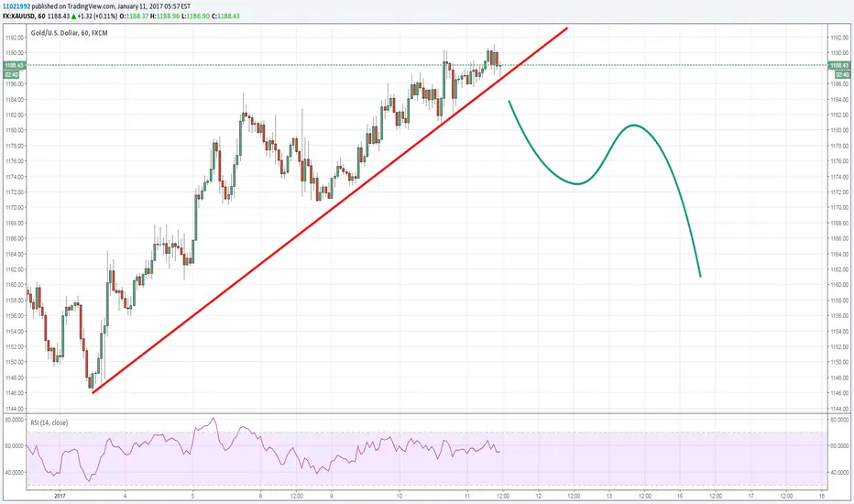Click the Gold/U.S. Dollar, 60, FXCM title
The height and width of the screenshot is (504, 854).
pyautogui.click(x=69, y=33)
